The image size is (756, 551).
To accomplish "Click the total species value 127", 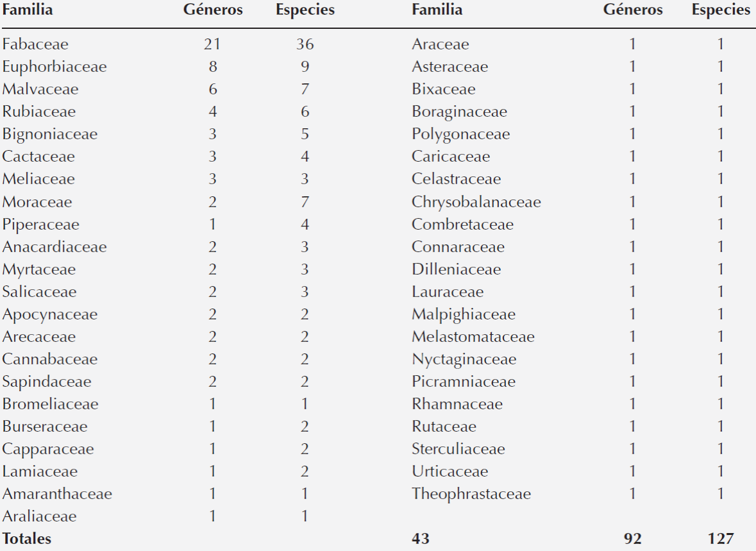I will 721,539.
